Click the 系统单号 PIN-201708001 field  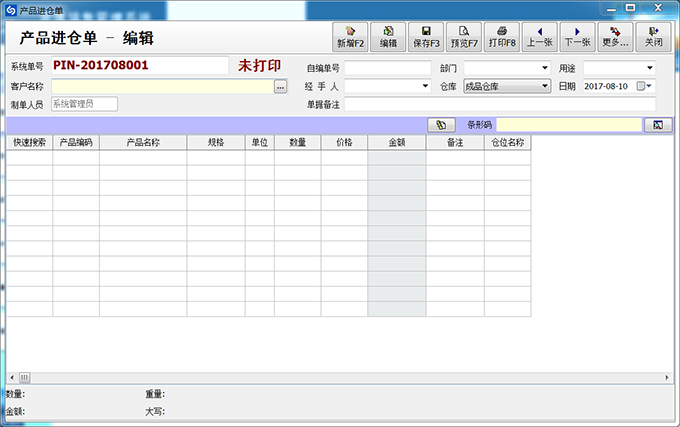pos(140,65)
